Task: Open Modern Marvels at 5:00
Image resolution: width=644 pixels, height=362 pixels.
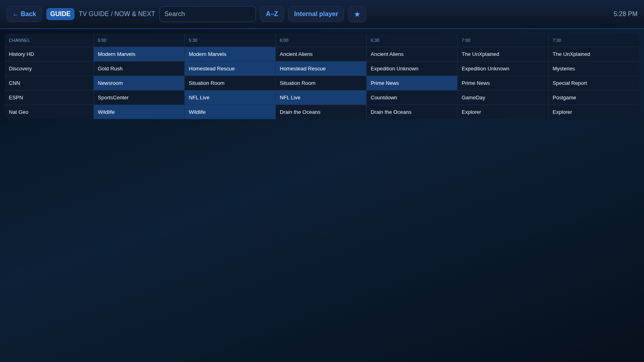Action: tap(139, 54)
